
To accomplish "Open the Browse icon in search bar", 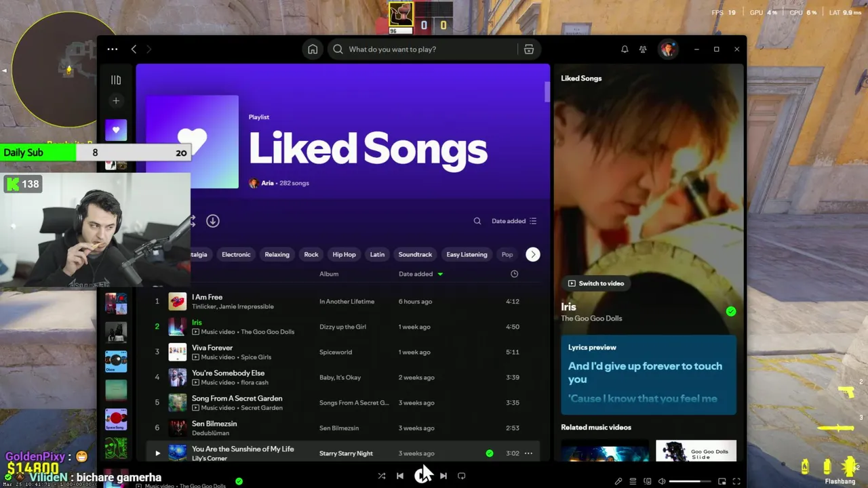I will tap(529, 49).
